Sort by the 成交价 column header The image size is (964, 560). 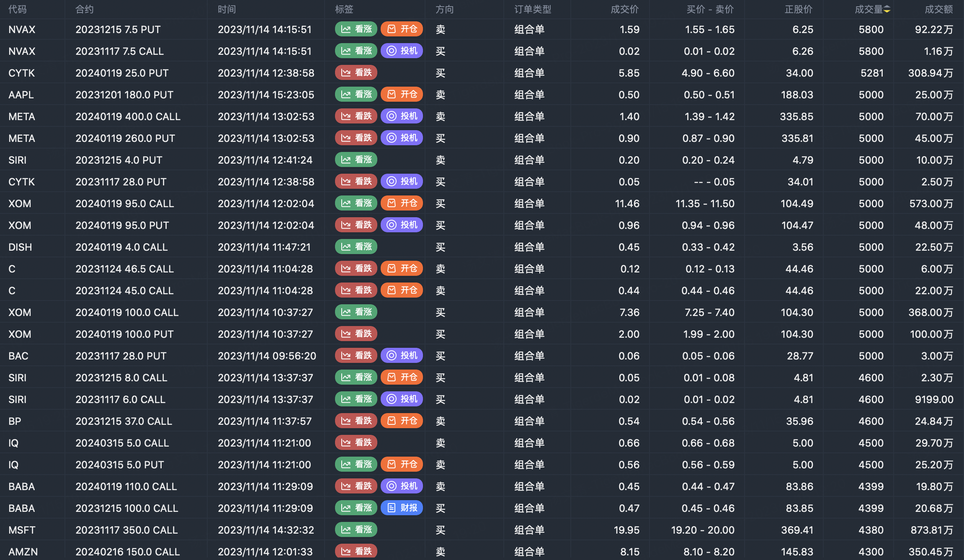(625, 9)
